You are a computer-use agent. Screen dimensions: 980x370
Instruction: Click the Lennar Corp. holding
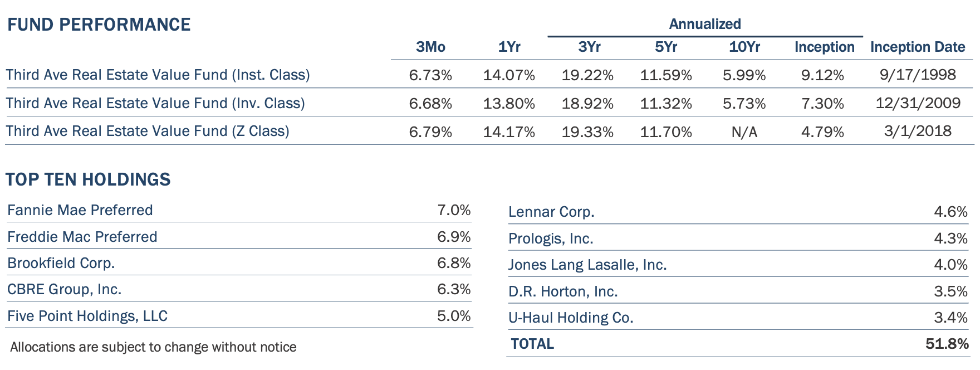pyautogui.click(x=551, y=212)
